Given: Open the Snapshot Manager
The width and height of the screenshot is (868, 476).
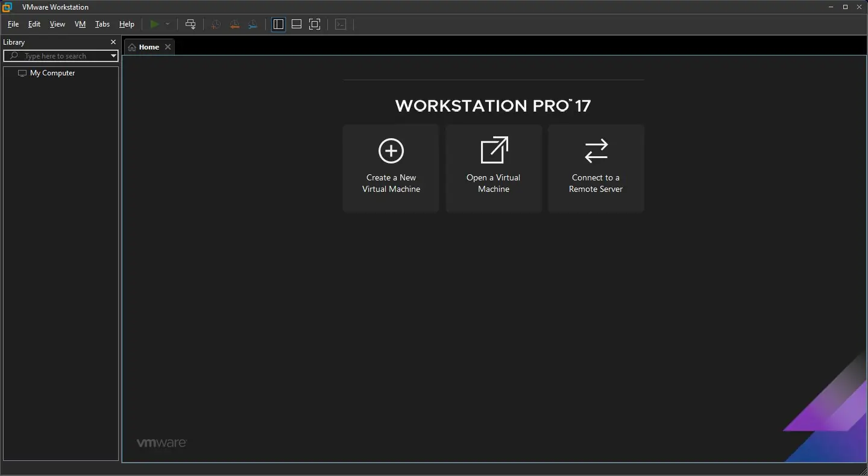Looking at the screenshot, I should 253,24.
